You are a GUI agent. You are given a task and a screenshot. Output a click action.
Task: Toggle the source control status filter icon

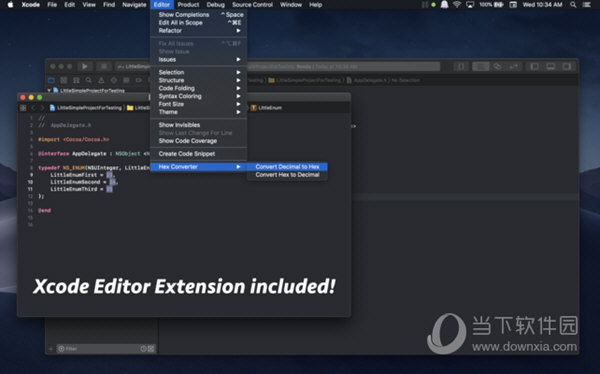tap(151, 349)
